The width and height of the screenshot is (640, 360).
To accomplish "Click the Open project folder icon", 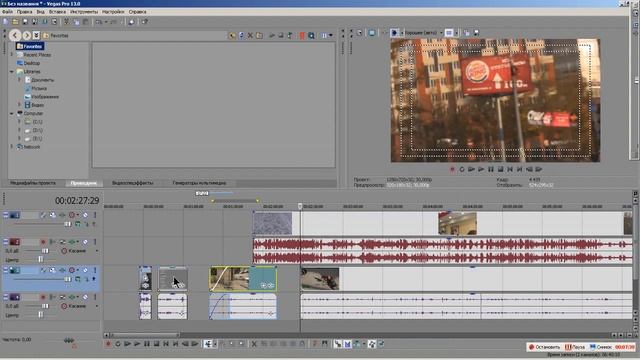I will click(15, 22).
